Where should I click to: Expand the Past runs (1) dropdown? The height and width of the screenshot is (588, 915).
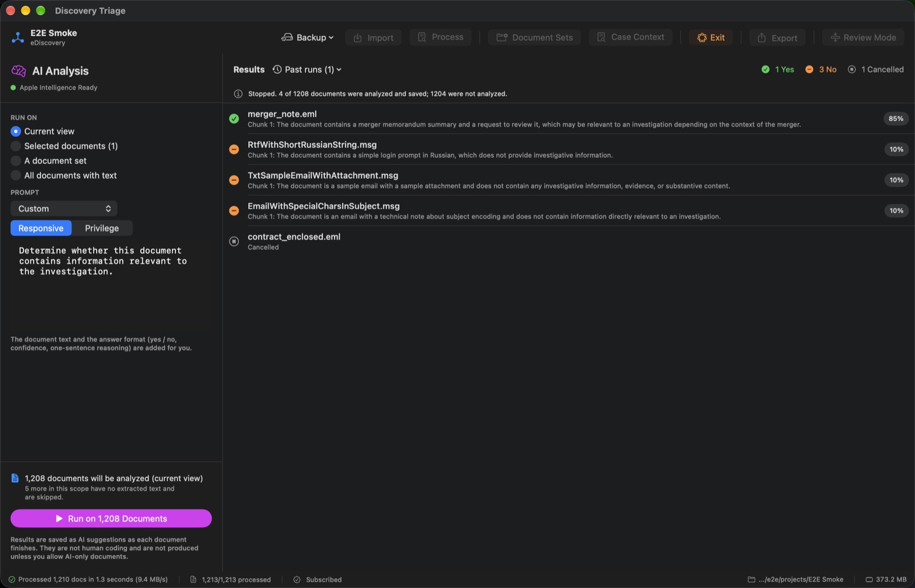click(x=307, y=69)
